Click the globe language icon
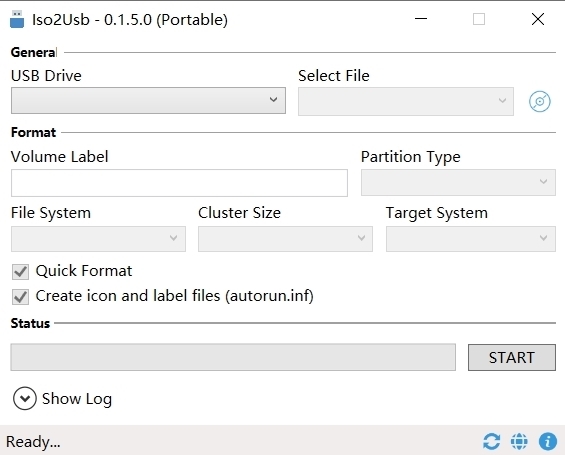Image resolution: width=565 pixels, height=455 pixels. point(519,441)
